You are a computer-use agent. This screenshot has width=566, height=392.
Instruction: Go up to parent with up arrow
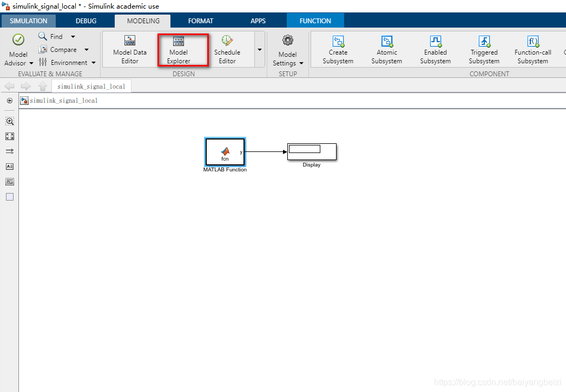click(43, 86)
